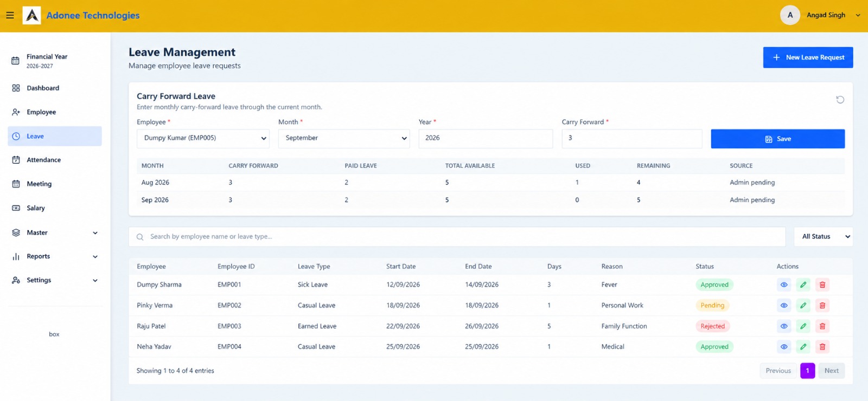Save the carry forward entry
Viewport: 868px width, 401px height.
click(777, 139)
